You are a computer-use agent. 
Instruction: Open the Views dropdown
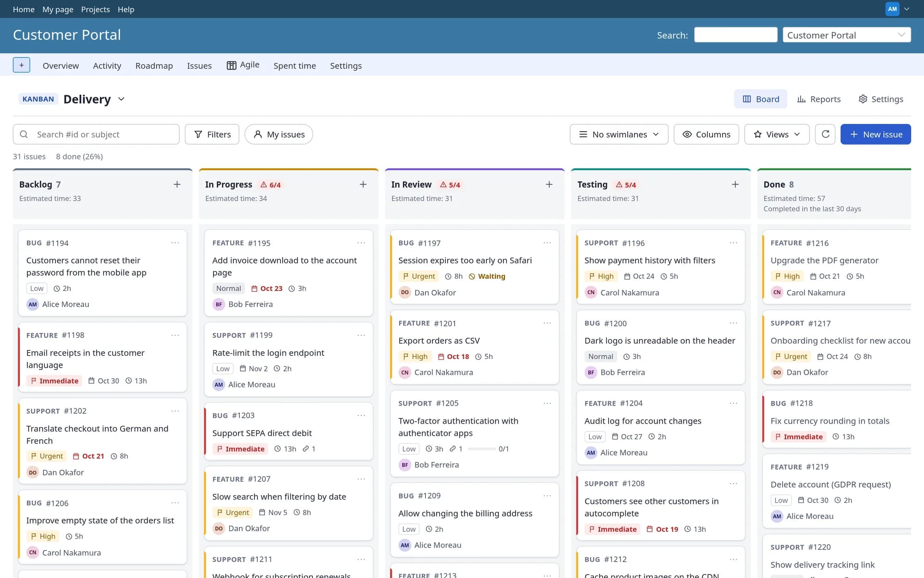pyautogui.click(x=777, y=134)
